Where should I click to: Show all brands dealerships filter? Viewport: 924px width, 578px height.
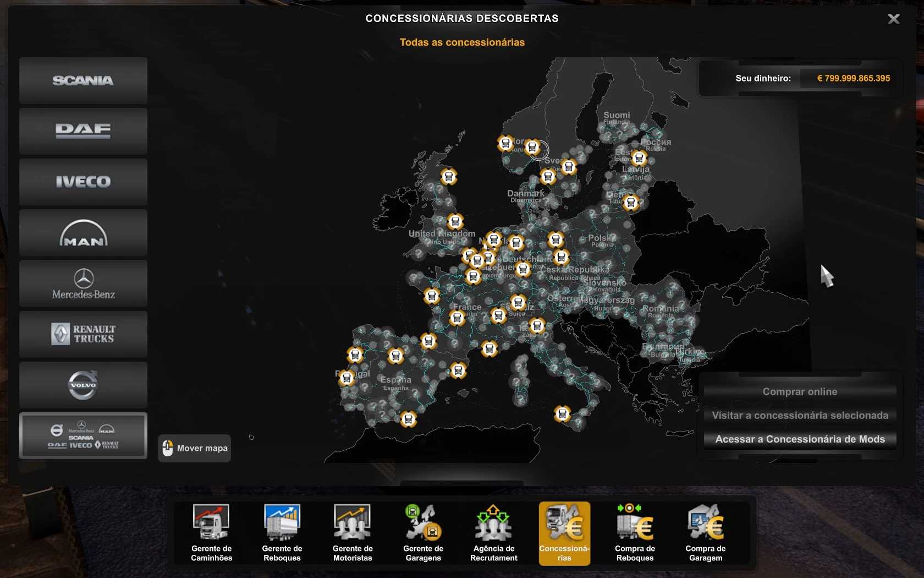click(83, 435)
